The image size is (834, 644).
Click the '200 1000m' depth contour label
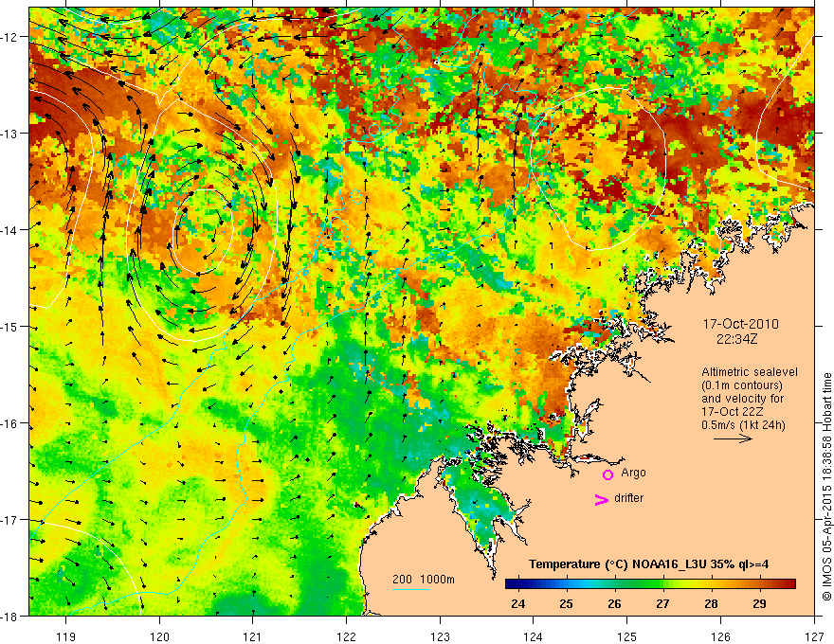tap(424, 580)
